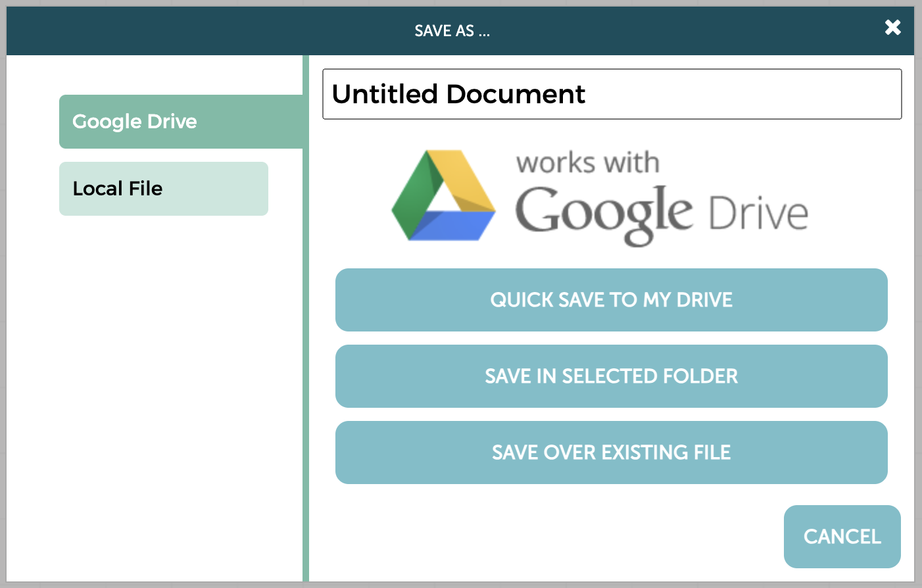Click inside the Untitled Document name field

611,93
